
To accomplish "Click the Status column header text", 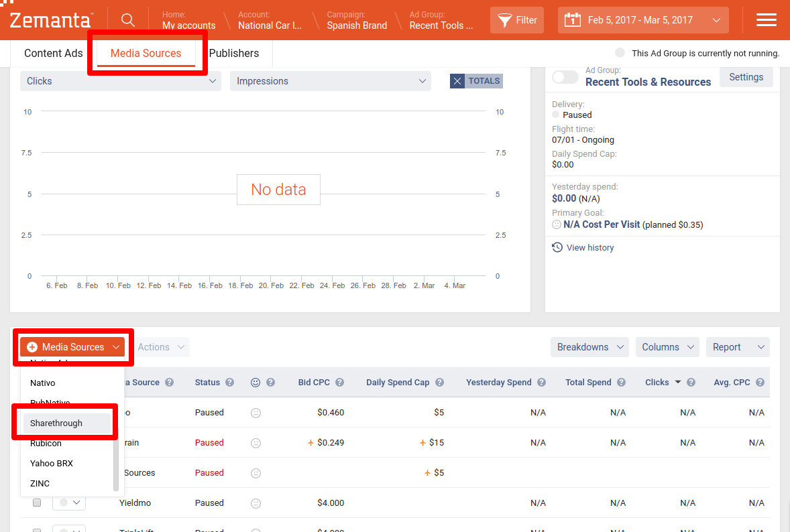I will [x=208, y=383].
